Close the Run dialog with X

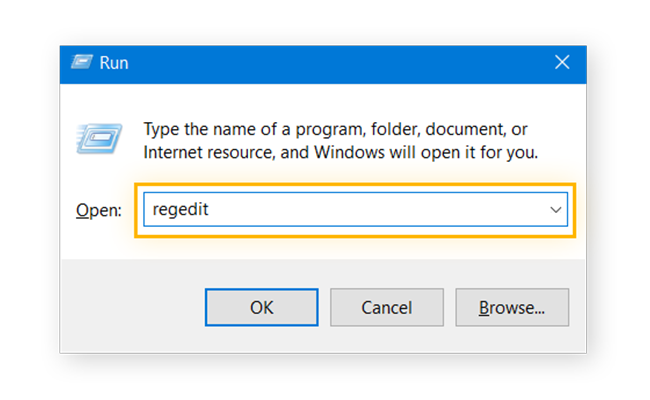(562, 63)
